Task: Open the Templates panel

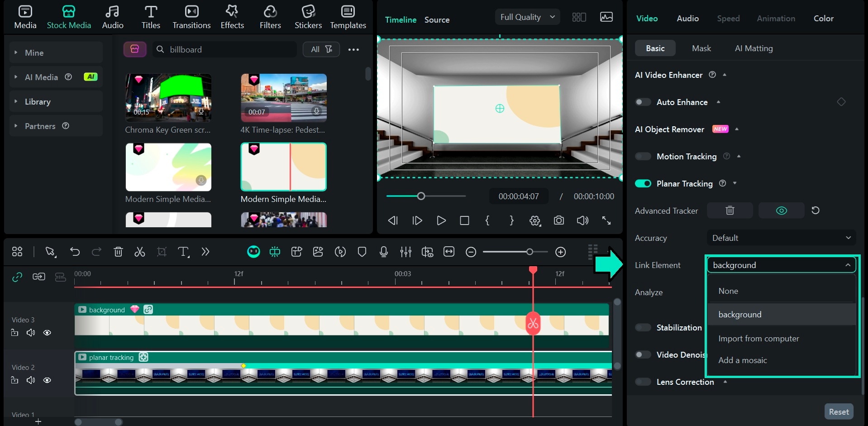Action: click(348, 17)
